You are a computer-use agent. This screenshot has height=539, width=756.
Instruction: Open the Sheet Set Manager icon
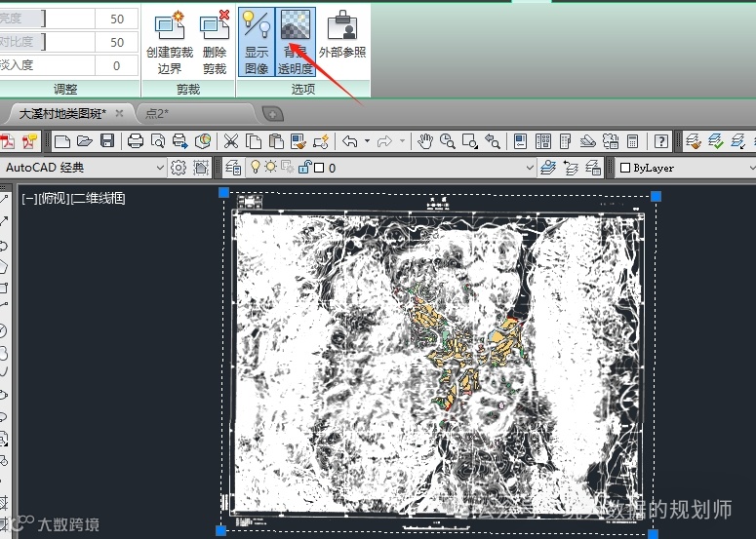pyautogui.click(x=588, y=141)
